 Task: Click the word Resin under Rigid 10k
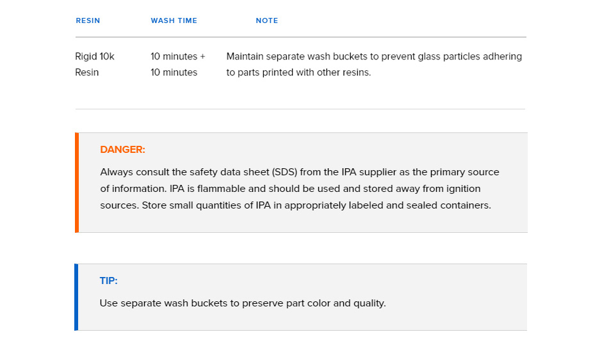click(x=86, y=72)
